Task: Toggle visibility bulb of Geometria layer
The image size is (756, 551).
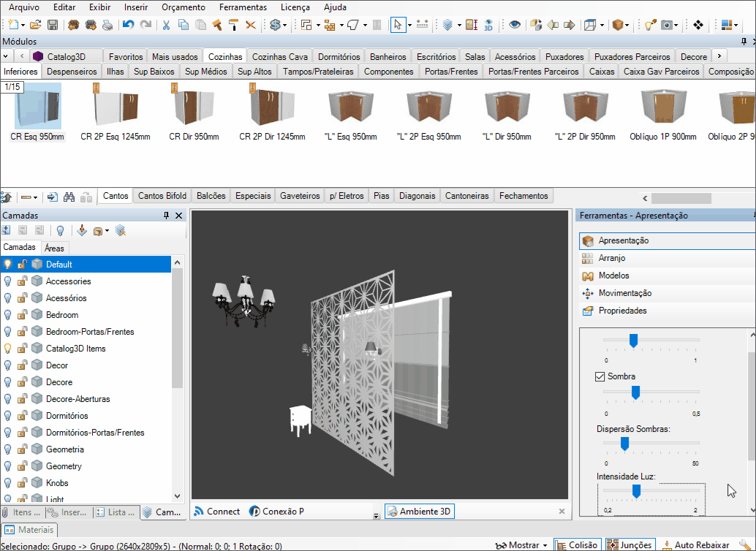Action: tap(7, 449)
